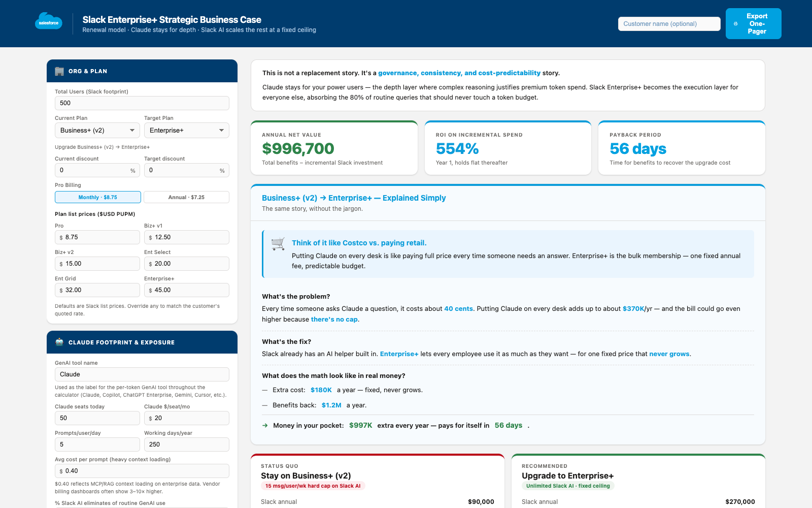Click the 554% ROI figure
Viewport: 812px width, 508px height.
(457, 149)
